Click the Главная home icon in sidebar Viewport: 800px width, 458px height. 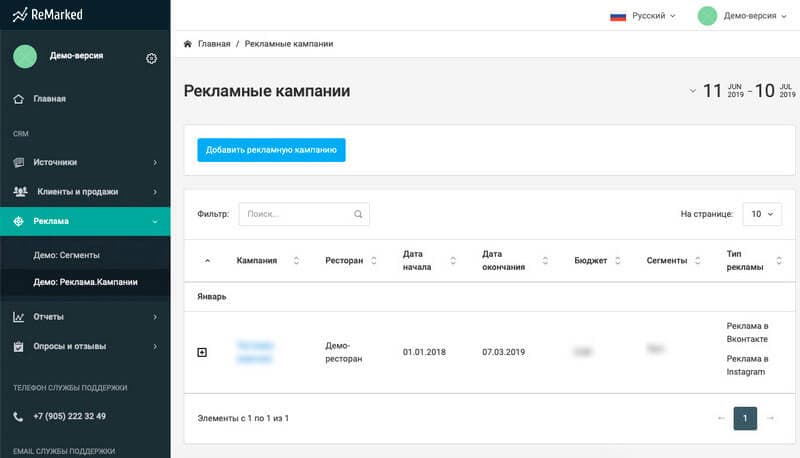[x=19, y=99]
